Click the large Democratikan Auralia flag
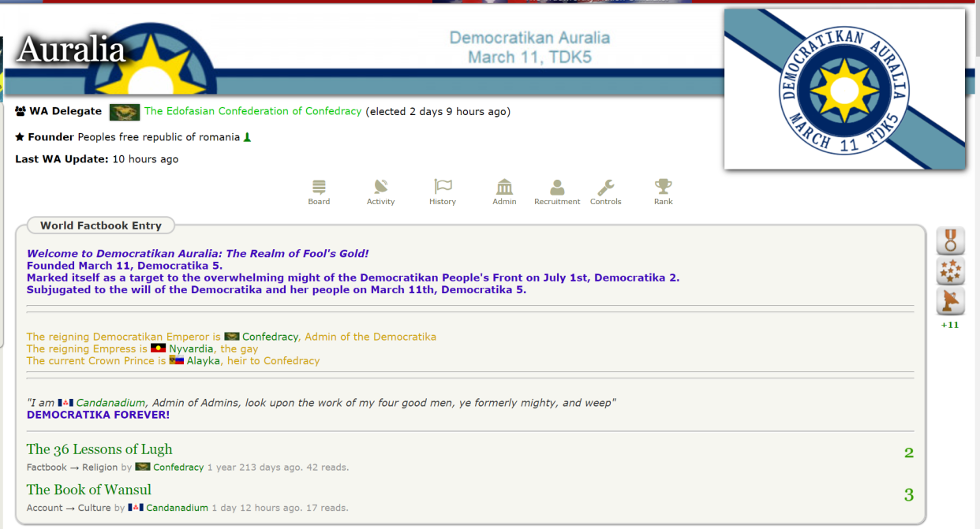Viewport: 980px width, 529px height. click(x=844, y=89)
